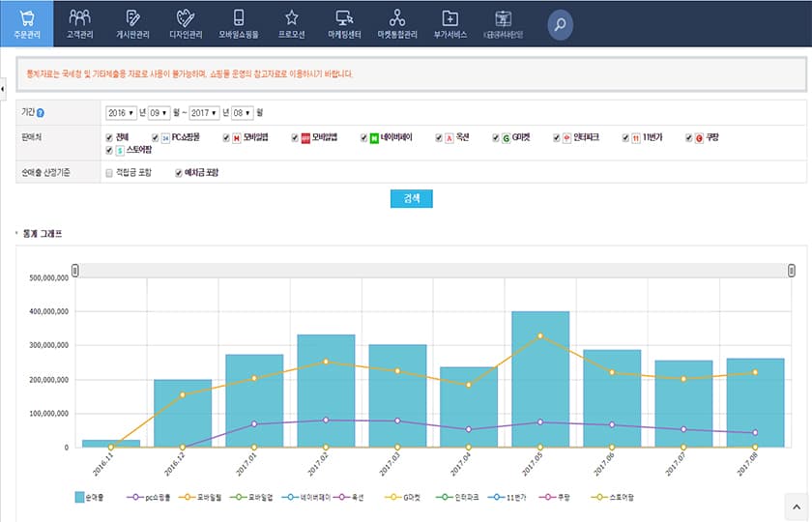Toggle the 모바일앱 legend series
812x522 pixels.
pos(252,497)
